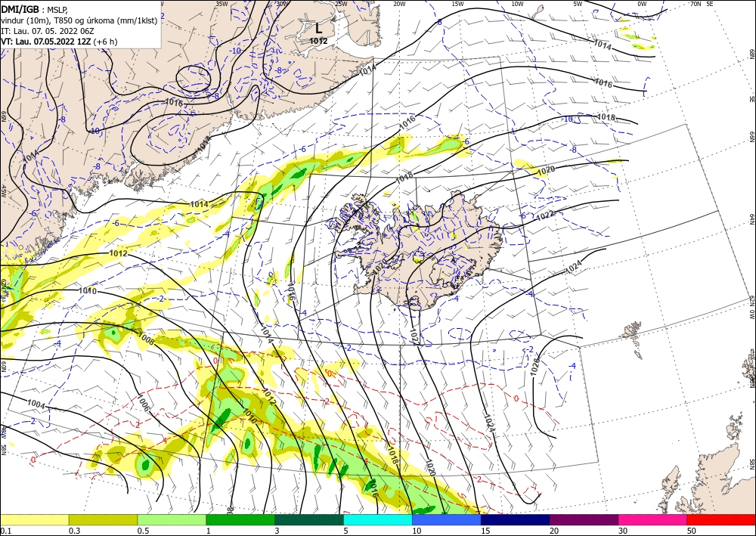Click the 68N latitude label
The image size is (756, 536).
pyautogui.click(x=751, y=53)
